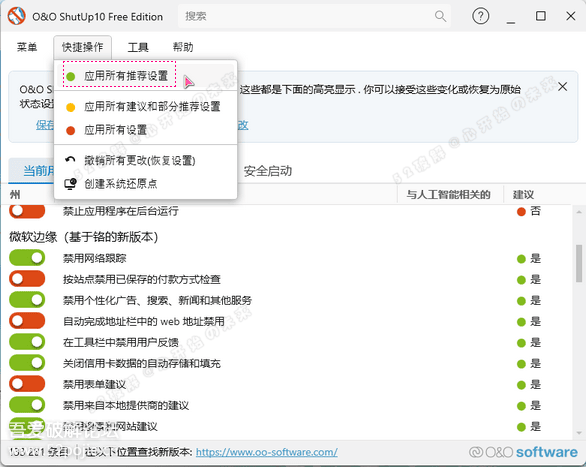Open the 菜单 dropdown menu
Image resolution: width=586 pixels, height=467 pixels.
click(27, 47)
